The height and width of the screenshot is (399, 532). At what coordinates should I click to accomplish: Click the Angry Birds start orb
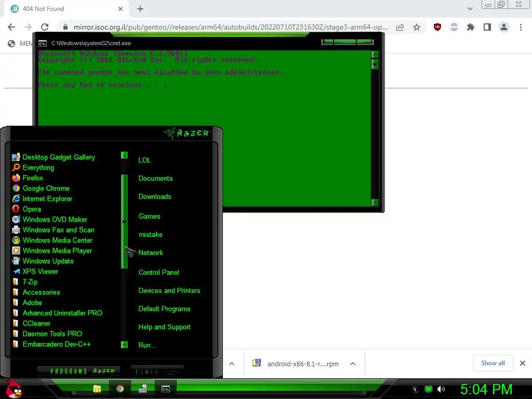point(14,389)
